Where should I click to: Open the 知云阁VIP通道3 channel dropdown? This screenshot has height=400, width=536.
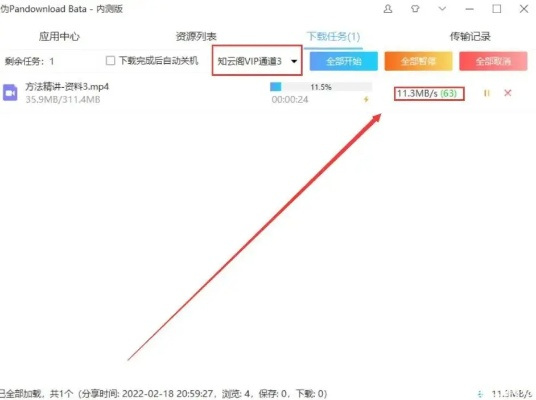[x=257, y=61]
